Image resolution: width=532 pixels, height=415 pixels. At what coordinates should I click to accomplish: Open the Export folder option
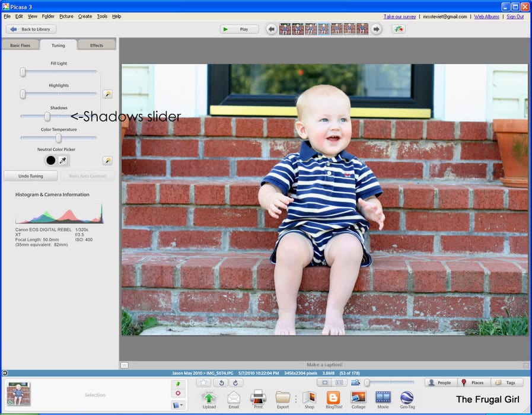click(283, 397)
